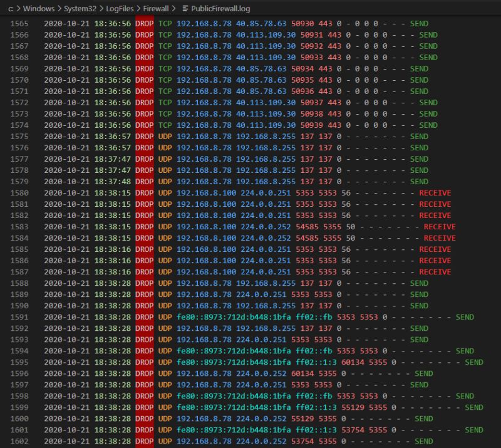This screenshot has height=448, width=501.
Task: Click 192.168.8.255 on line 1592
Action: pos(266,328)
